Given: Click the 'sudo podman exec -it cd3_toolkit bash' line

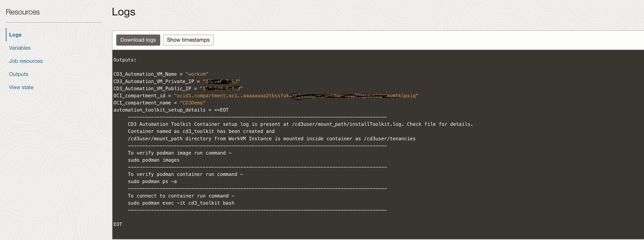Looking at the screenshot, I should point(181,203).
